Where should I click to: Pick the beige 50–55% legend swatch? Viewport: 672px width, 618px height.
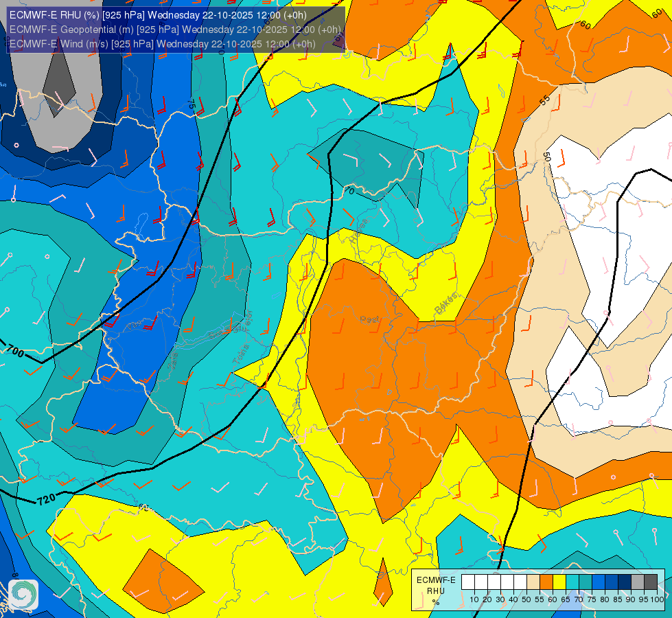coord(533,582)
